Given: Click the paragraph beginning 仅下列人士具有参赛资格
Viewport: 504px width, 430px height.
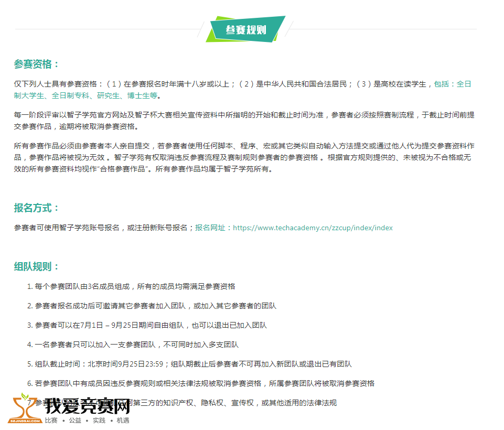Looking at the screenshot, I should 243,90.
